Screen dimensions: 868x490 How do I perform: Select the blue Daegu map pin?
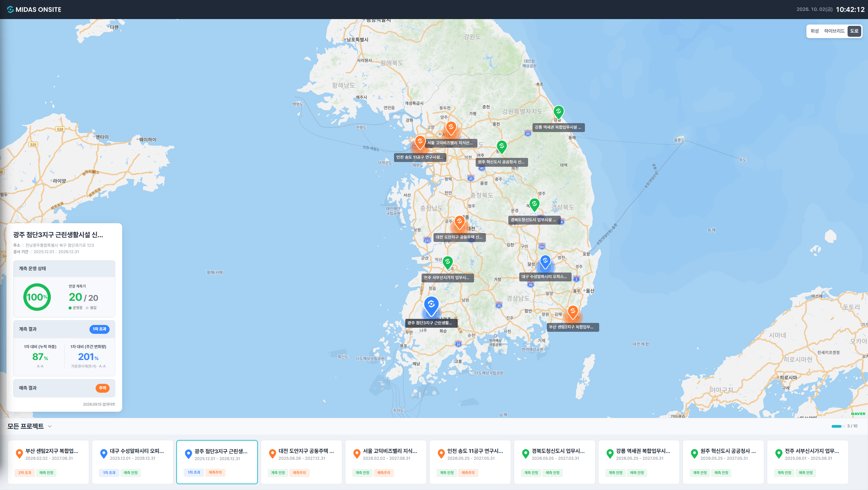(545, 262)
